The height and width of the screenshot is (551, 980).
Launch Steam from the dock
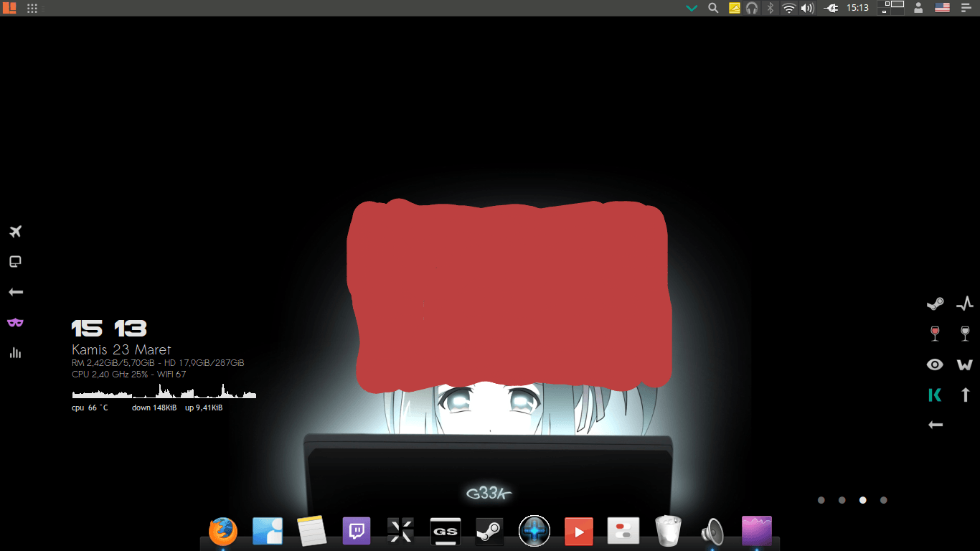point(490,532)
